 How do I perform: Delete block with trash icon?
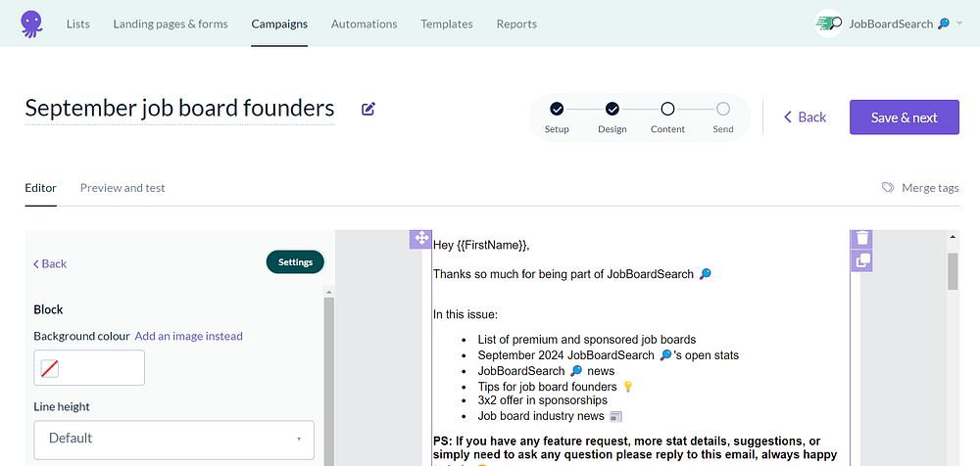(861, 238)
